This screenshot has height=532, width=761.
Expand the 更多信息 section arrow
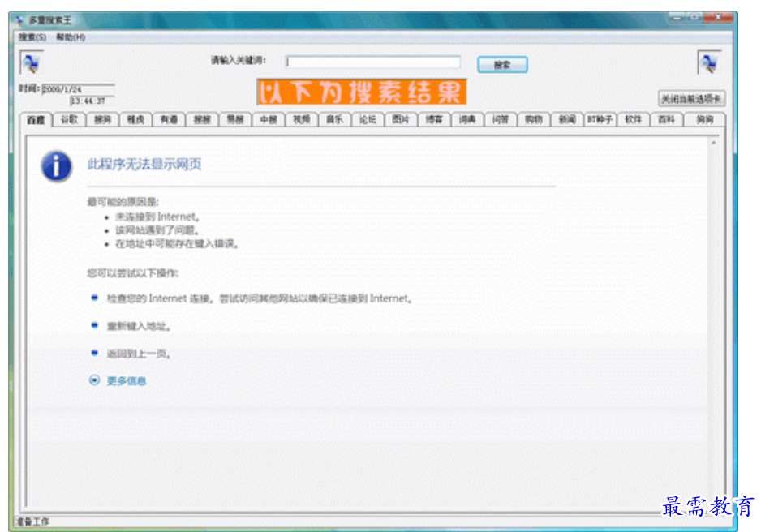pos(95,380)
